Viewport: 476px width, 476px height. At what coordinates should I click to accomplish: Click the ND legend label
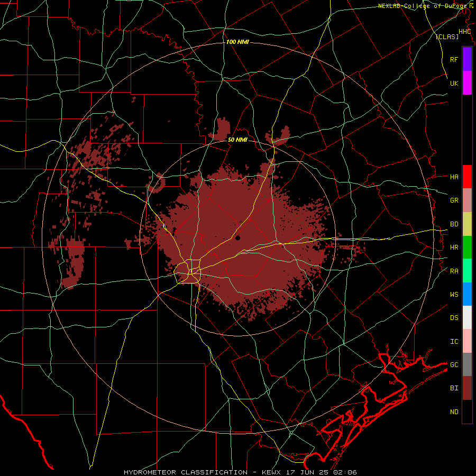pyautogui.click(x=454, y=412)
